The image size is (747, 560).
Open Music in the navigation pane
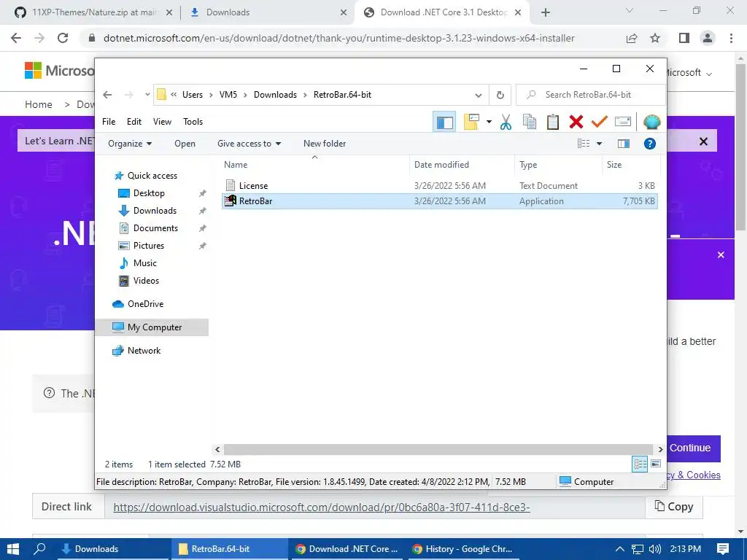tap(145, 262)
